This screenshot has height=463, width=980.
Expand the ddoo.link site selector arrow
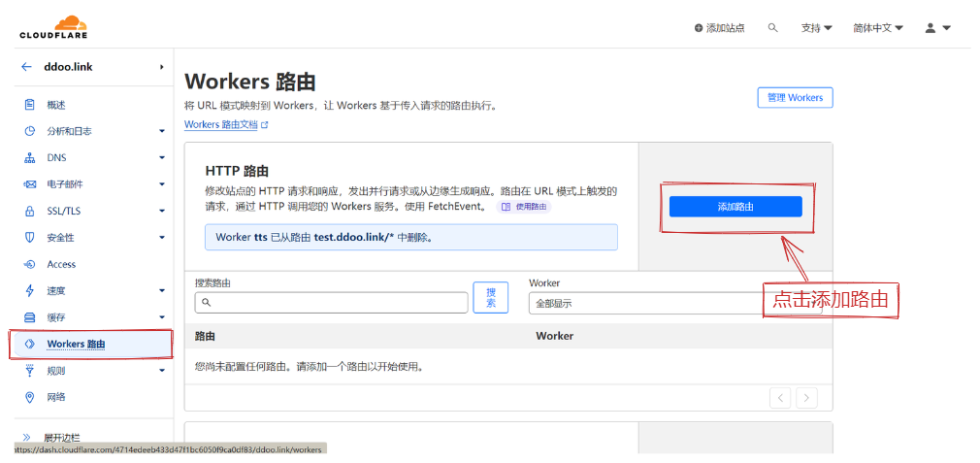click(x=162, y=67)
